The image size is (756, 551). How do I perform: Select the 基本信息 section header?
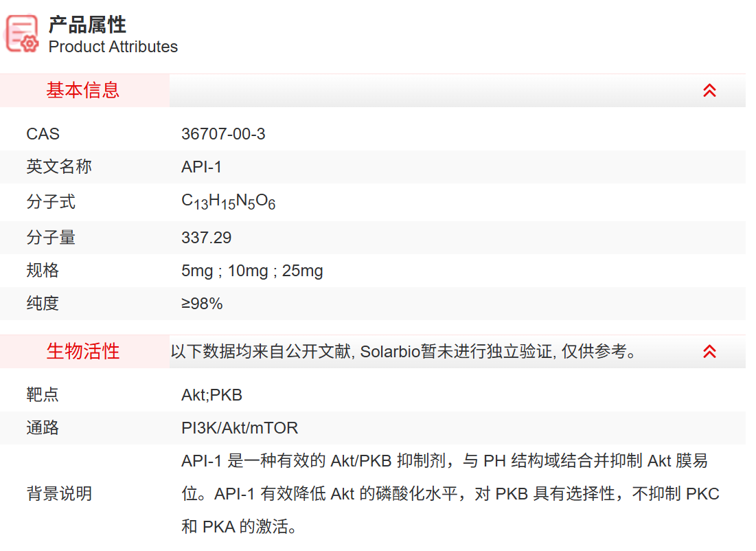click(x=83, y=91)
